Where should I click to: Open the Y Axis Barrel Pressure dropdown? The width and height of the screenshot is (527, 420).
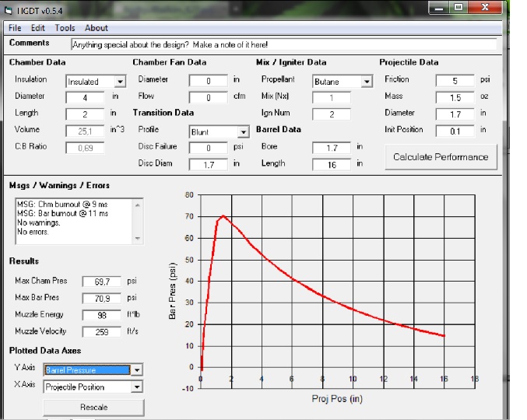137,370
